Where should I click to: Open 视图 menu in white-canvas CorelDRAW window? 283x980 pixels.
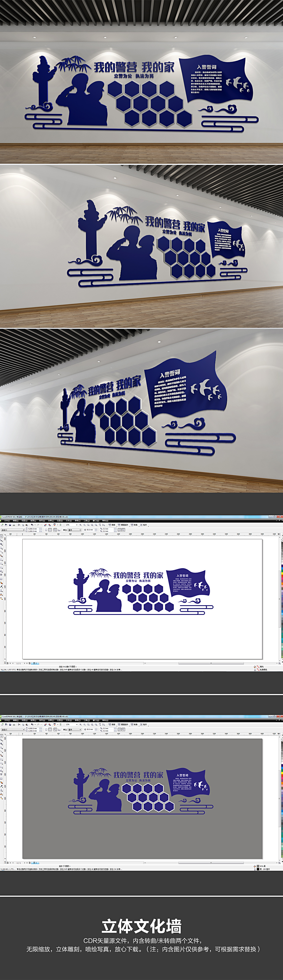[x=24, y=521]
